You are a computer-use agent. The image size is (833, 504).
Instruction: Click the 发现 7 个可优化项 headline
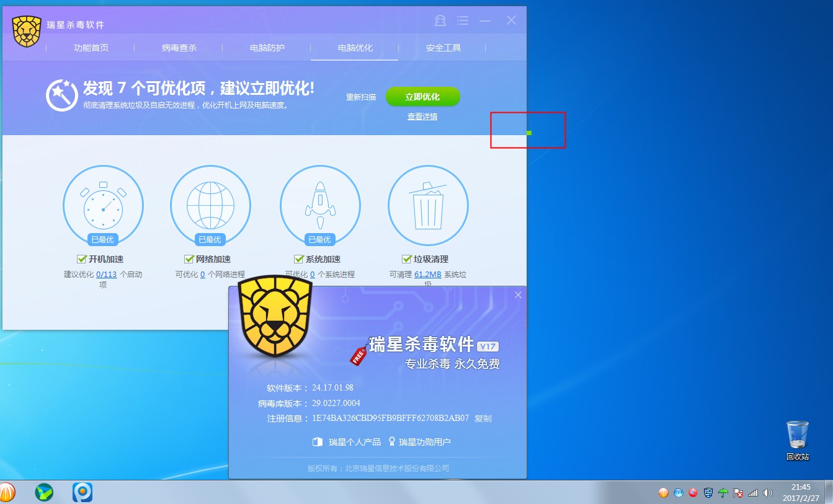pyautogui.click(x=198, y=88)
